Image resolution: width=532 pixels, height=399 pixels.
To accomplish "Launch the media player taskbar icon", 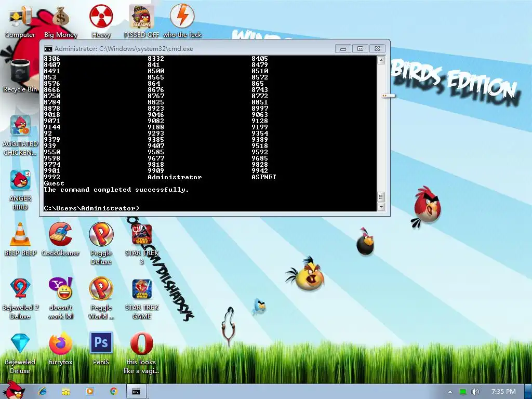I will click(89, 392).
